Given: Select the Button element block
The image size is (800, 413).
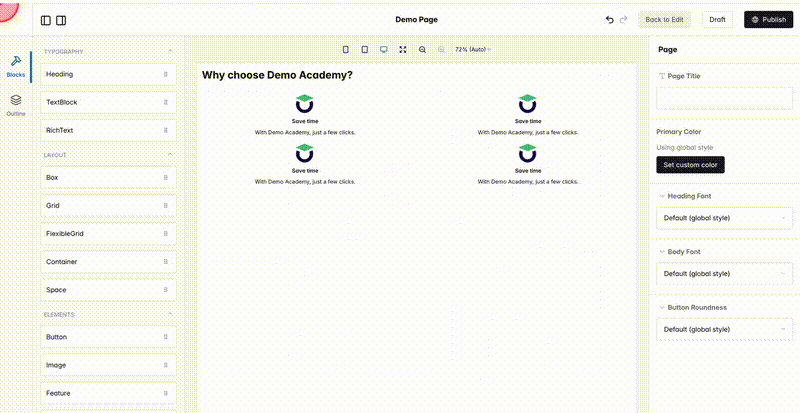Looking at the screenshot, I should 108,337.
